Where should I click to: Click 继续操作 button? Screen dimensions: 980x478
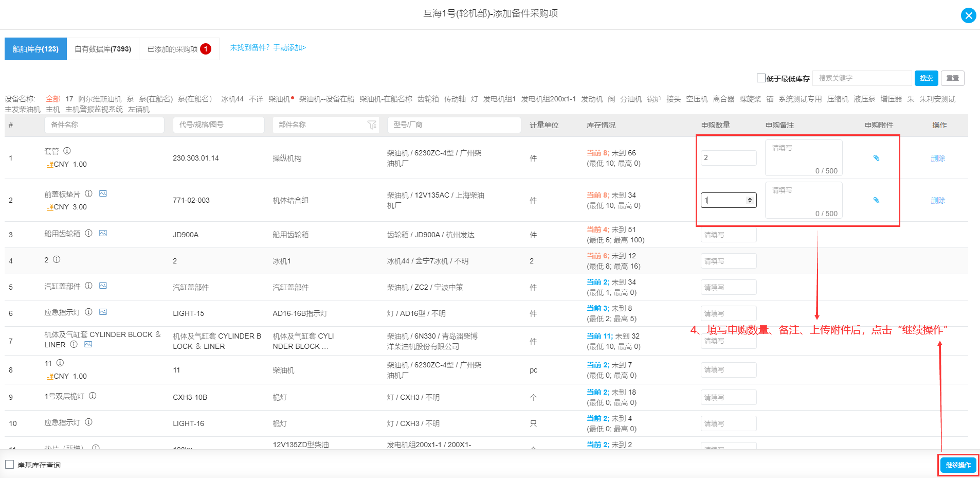click(958, 465)
